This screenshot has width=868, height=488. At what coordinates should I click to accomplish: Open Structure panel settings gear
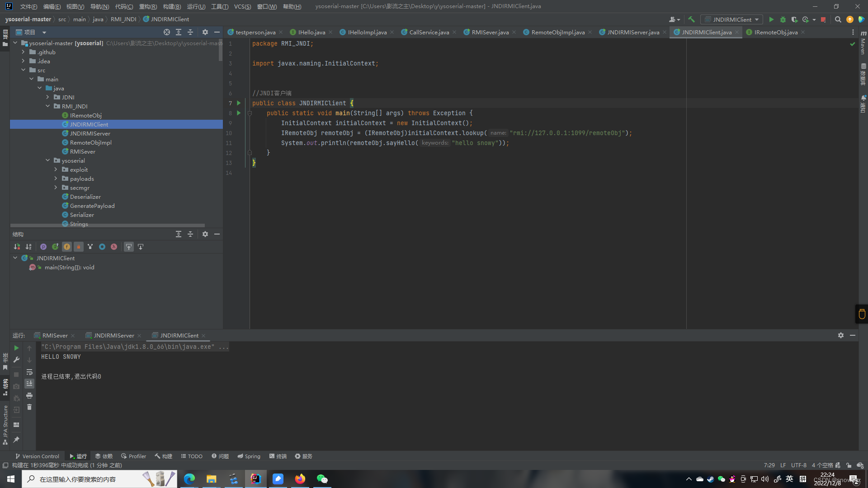coord(205,234)
